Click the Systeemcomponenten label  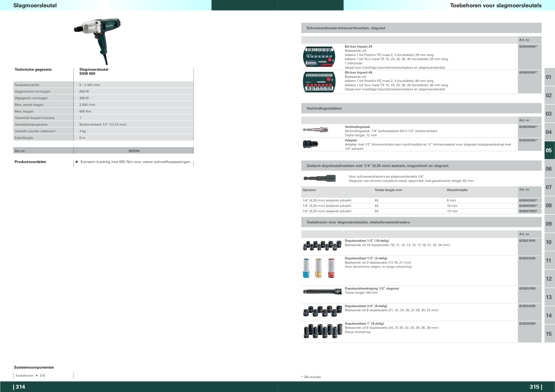[x=34, y=367]
